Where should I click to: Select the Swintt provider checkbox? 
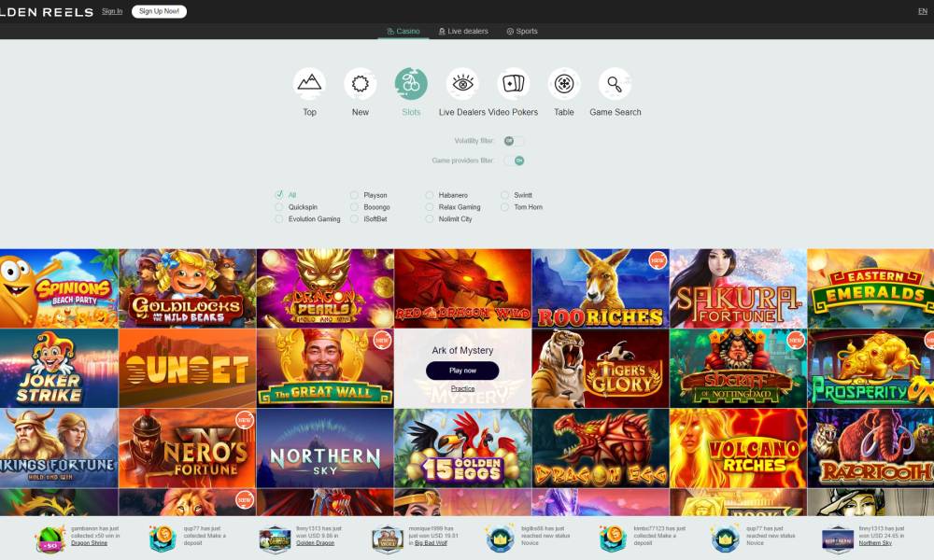504,195
